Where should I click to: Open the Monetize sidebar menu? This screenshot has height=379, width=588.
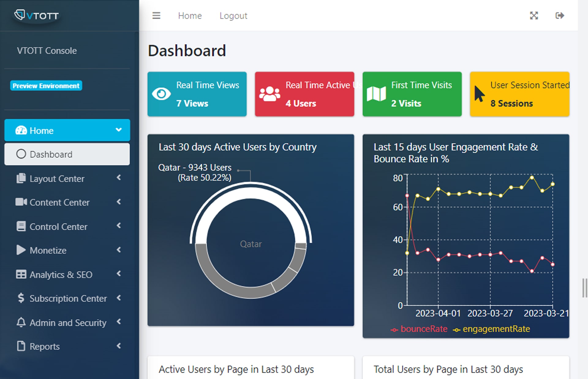pos(67,250)
